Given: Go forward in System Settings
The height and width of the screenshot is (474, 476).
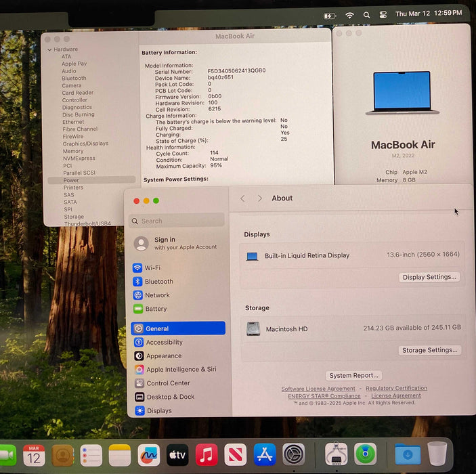Looking at the screenshot, I should click(x=260, y=198).
